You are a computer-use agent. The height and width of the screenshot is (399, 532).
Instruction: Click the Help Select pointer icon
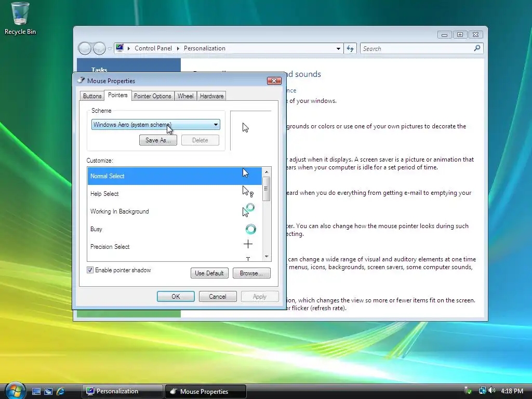[248, 192]
